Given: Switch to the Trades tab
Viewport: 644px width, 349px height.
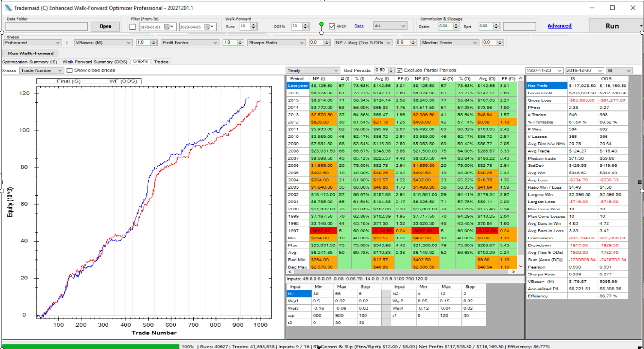Looking at the screenshot, I should (x=161, y=62).
